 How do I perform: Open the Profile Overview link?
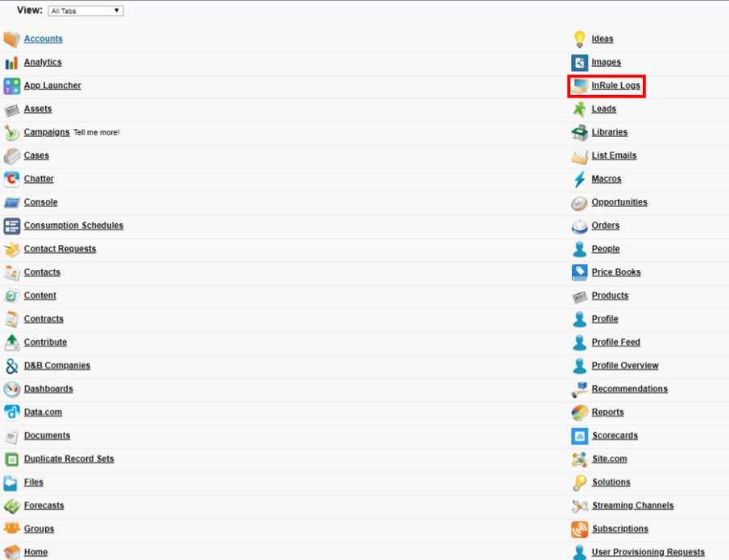point(625,365)
